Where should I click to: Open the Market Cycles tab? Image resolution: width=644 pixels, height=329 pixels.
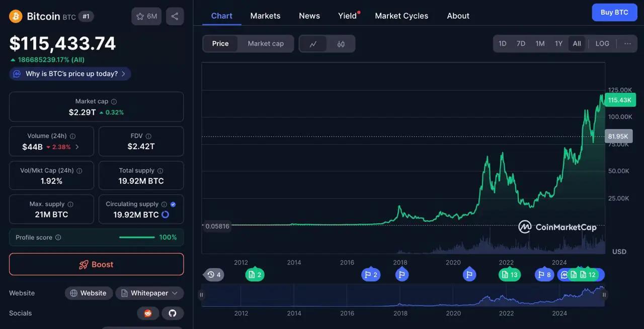coord(401,16)
